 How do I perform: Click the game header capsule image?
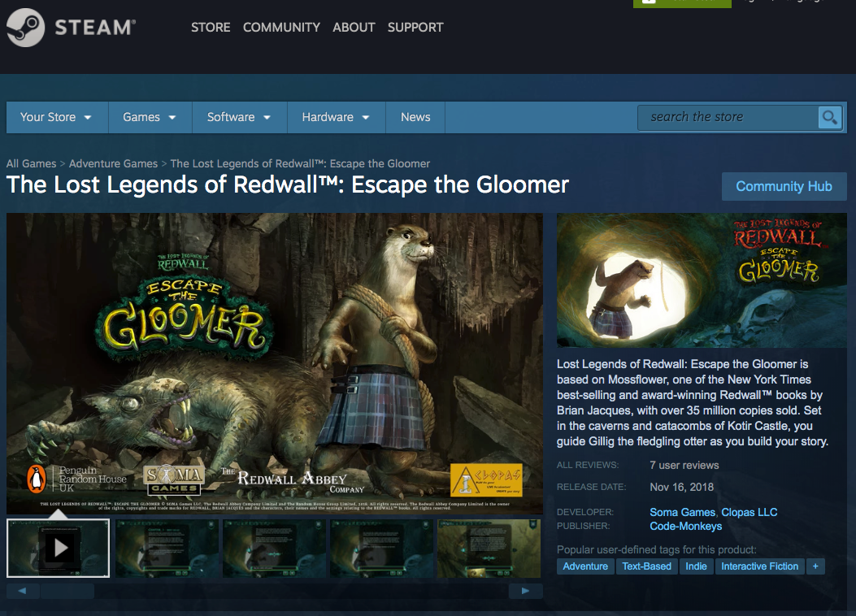tap(702, 280)
